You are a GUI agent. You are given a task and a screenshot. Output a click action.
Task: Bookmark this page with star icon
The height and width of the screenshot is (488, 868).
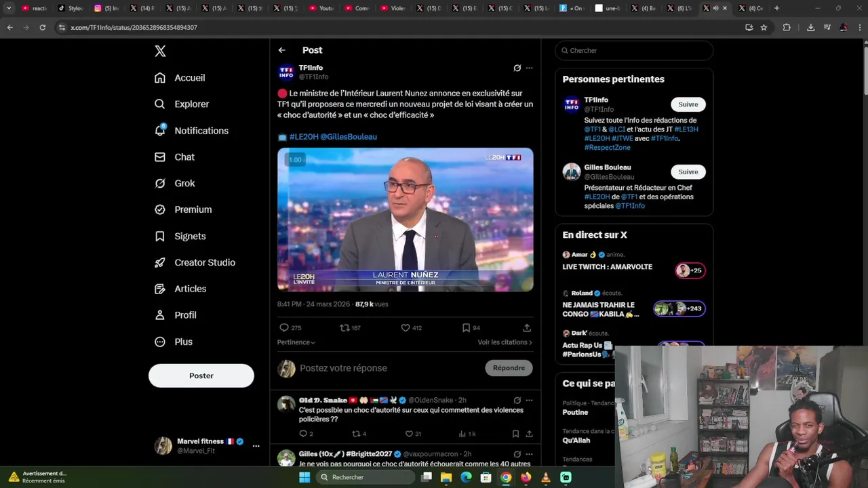[764, 27]
